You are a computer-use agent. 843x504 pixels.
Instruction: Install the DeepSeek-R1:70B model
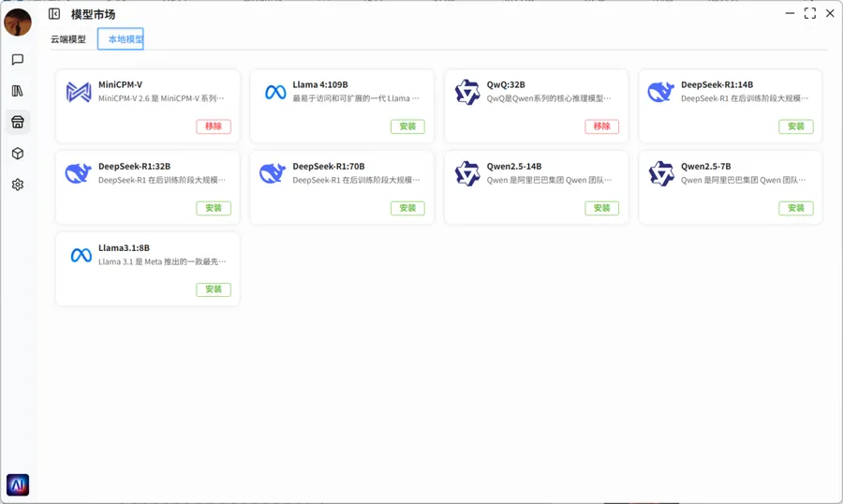[407, 208]
